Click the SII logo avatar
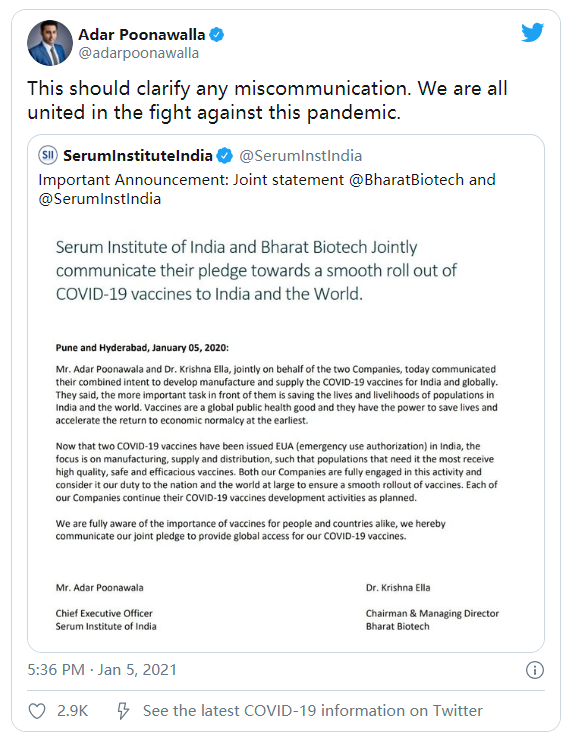Screen dimensions: 572x737 [47, 155]
